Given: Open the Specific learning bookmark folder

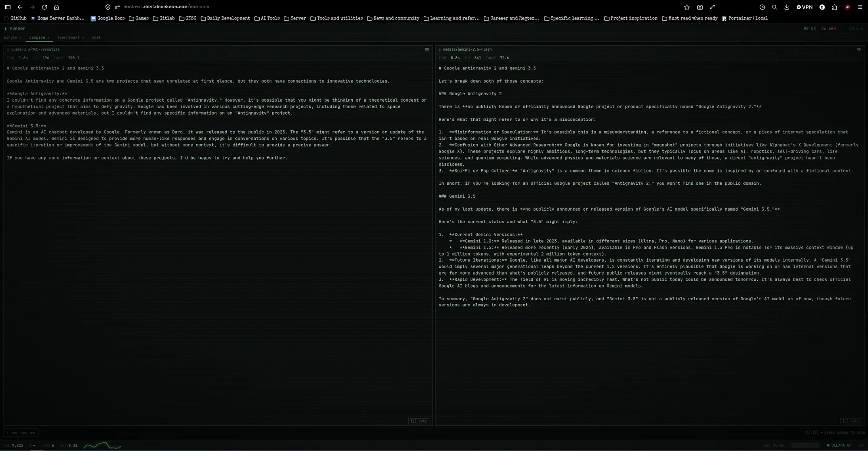Looking at the screenshot, I should pos(571,18).
